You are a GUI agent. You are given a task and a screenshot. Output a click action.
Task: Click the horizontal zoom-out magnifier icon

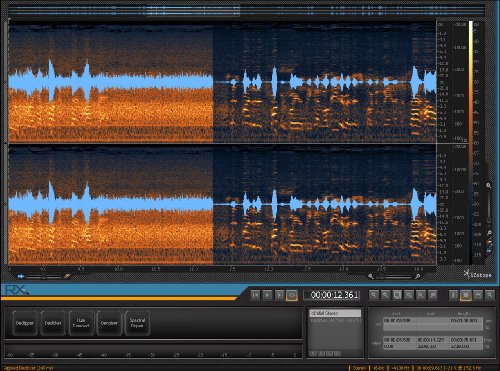[x=371, y=276]
